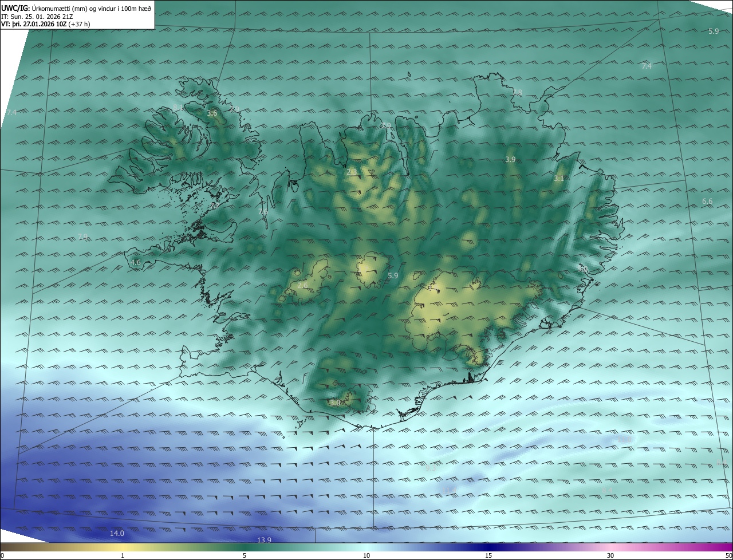The width and height of the screenshot is (733, 560).
Task: Click the '5' tick on the color scale
Action: pos(245,555)
